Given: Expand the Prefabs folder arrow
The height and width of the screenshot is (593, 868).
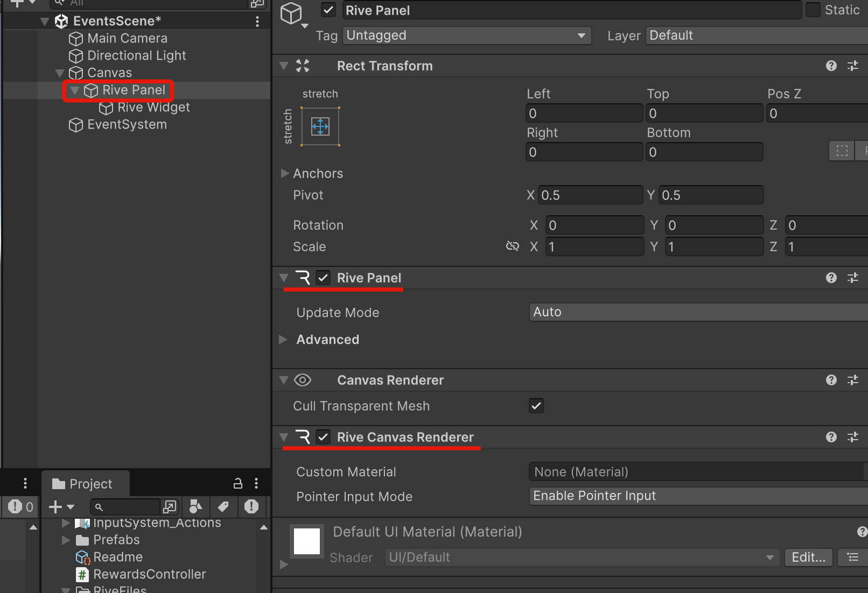Looking at the screenshot, I should pos(66,540).
